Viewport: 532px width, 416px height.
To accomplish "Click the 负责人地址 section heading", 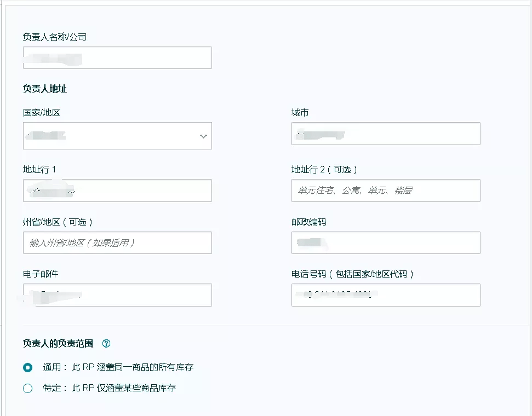I will coord(45,89).
